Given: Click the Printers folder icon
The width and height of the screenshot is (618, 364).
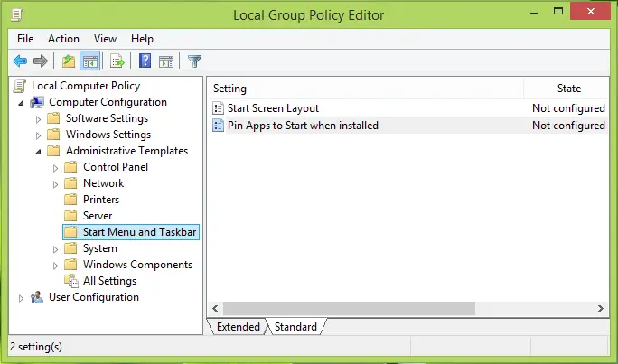Looking at the screenshot, I should (70, 200).
